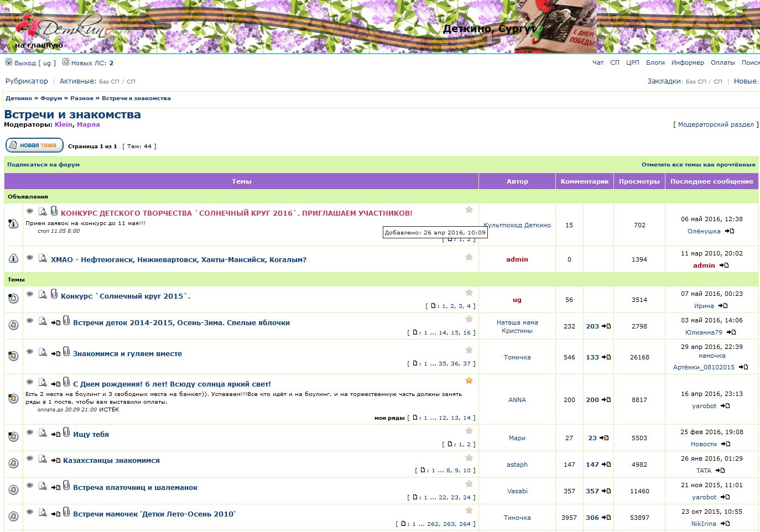Click 'Отметить все темы как прочтённые' link

click(698, 165)
